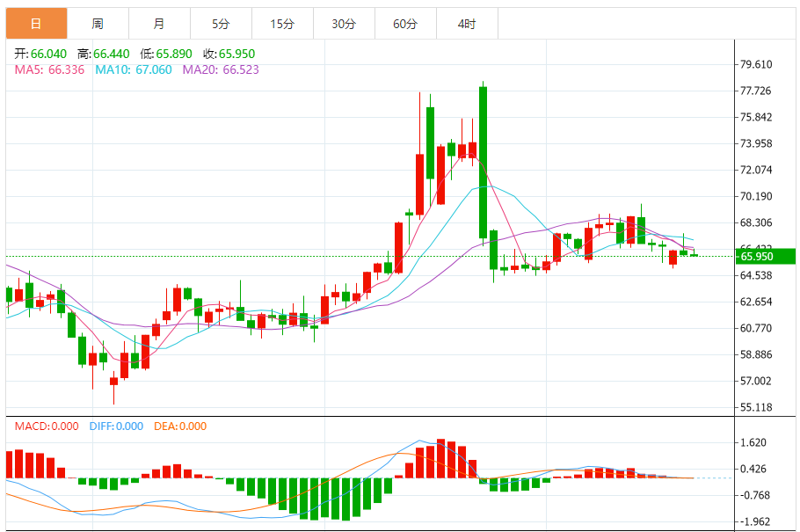Click the 72.074 price axis label

(756, 170)
